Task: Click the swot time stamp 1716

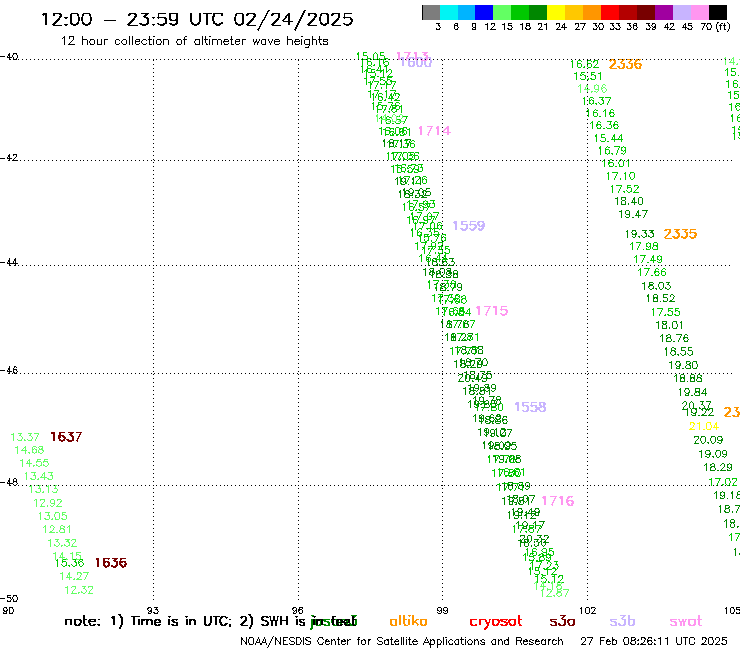Action: [x=558, y=501]
